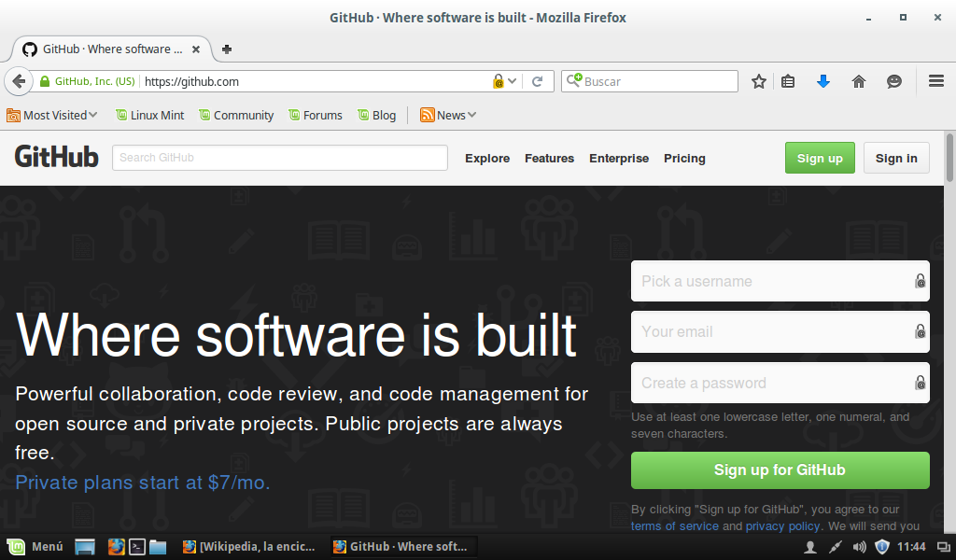The image size is (956, 560).
Task: Open Features in GitHub navigation
Action: (549, 159)
